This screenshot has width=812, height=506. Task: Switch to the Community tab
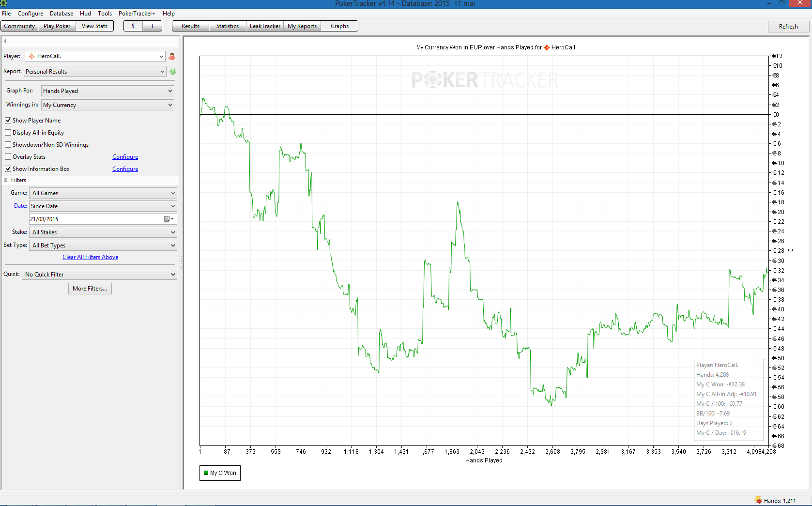pos(19,26)
